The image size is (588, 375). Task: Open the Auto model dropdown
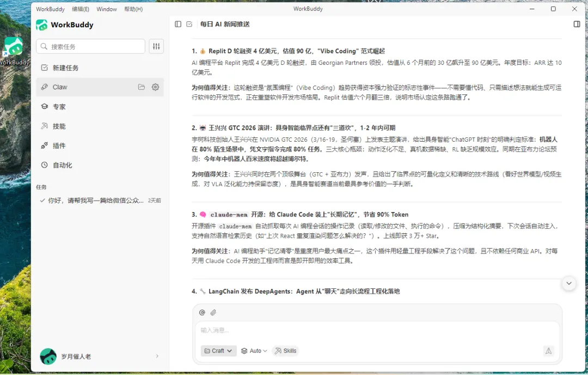click(x=254, y=350)
